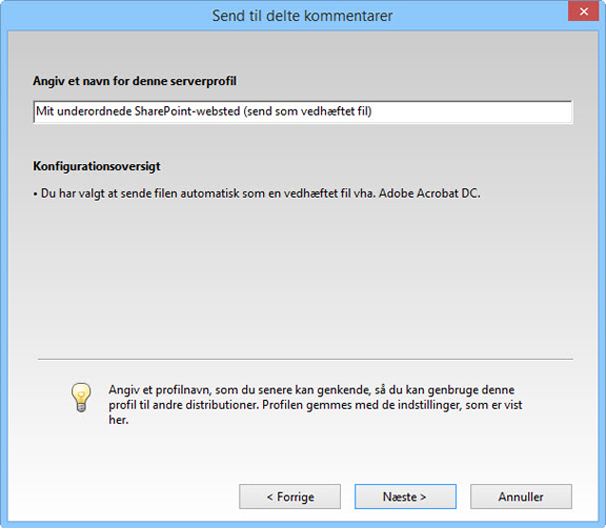Click the bullet point before the configuration summary
Viewport: 606px width, 529px height.
35,193
